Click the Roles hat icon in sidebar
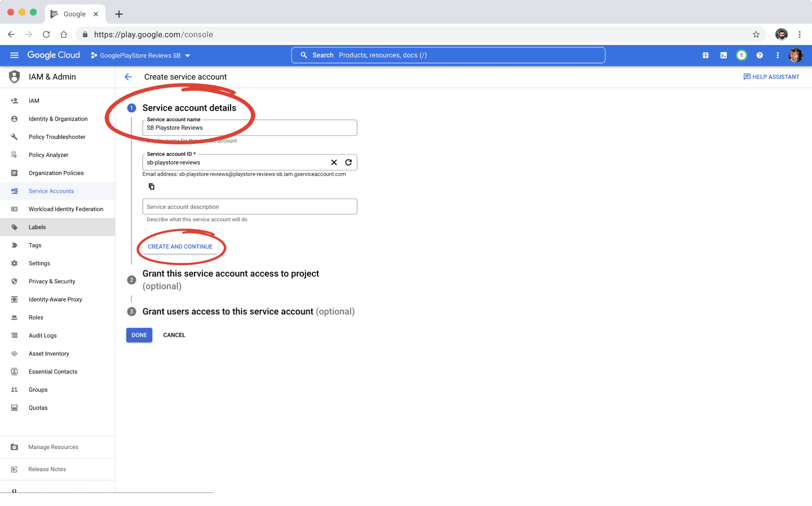This screenshot has height=506, width=812. coord(15,318)
